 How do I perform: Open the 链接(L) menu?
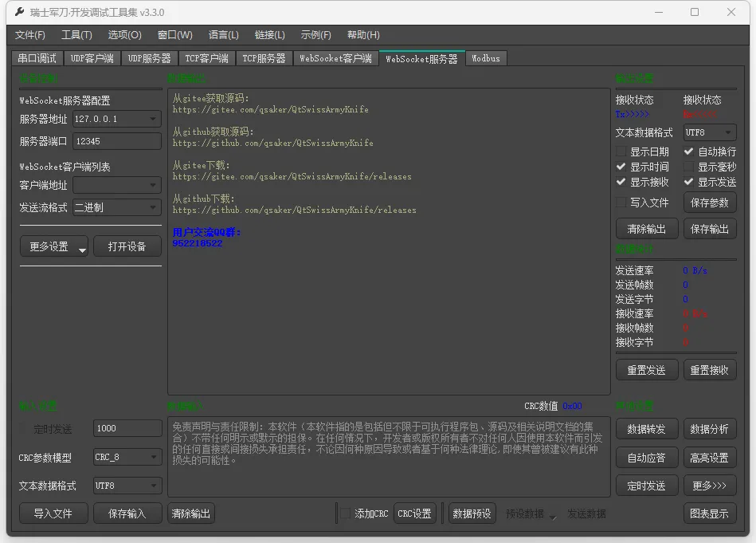269,35
